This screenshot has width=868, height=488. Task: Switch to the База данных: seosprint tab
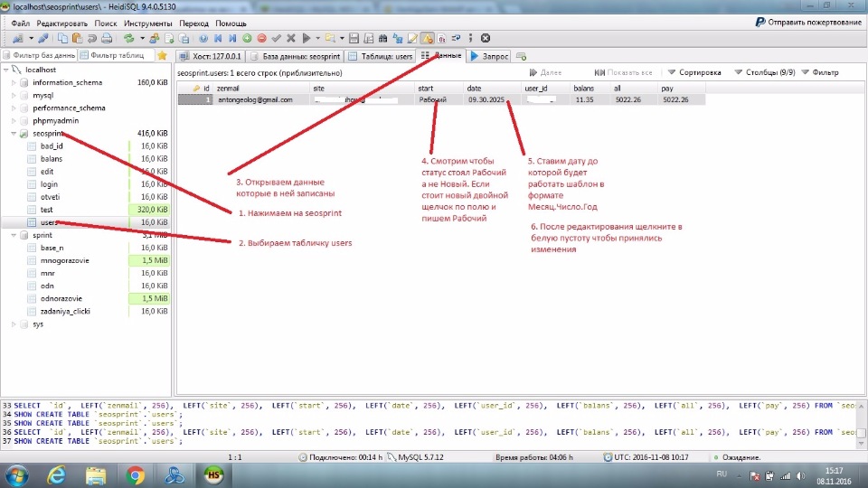point(295,56)
